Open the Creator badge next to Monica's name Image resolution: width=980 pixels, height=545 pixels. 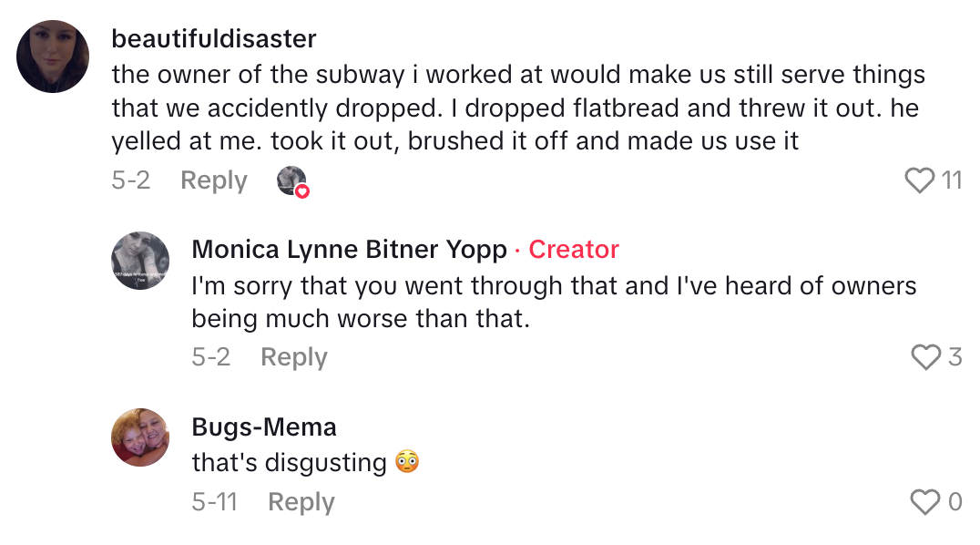tap(573, 249)
